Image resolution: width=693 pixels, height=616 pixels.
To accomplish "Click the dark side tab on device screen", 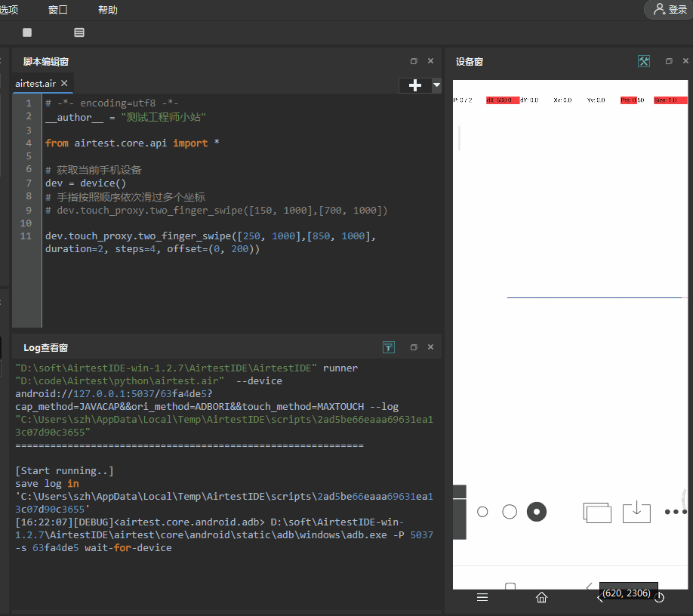I will (x=459, y=512).
